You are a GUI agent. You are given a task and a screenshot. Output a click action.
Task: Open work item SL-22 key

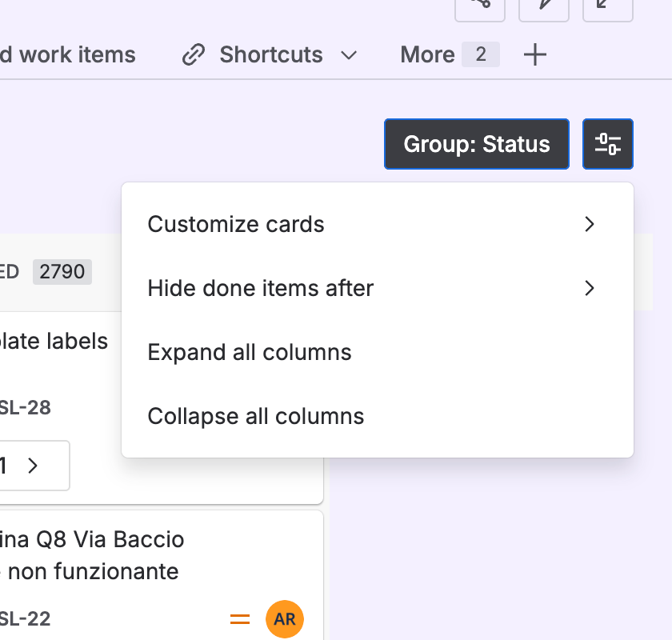tap(24, 618)
